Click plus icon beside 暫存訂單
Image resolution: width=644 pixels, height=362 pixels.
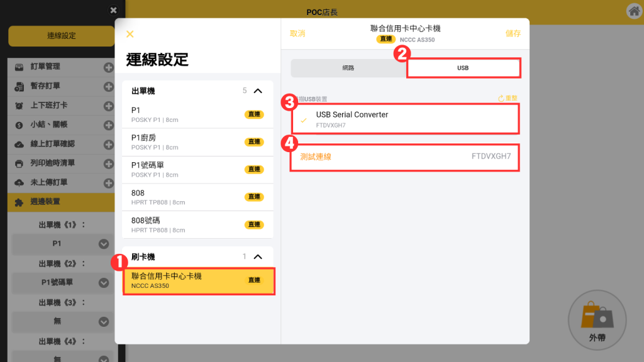click(x=108, y=87)
